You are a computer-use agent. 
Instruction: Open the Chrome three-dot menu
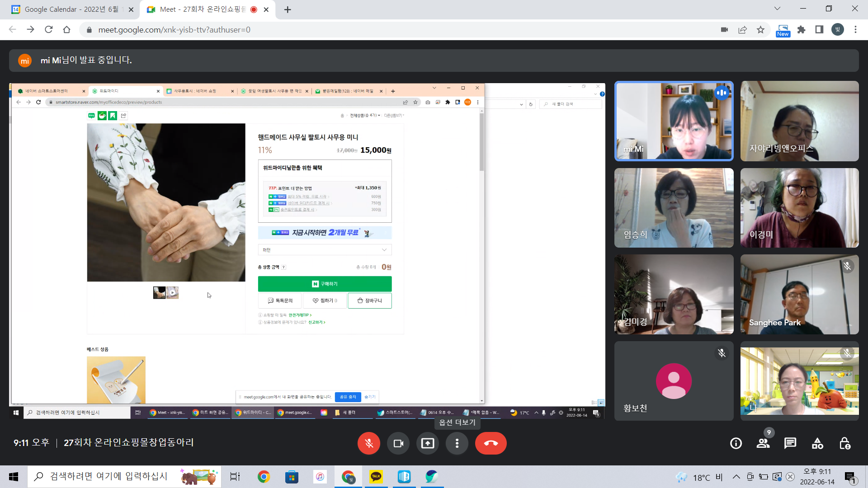855,30
